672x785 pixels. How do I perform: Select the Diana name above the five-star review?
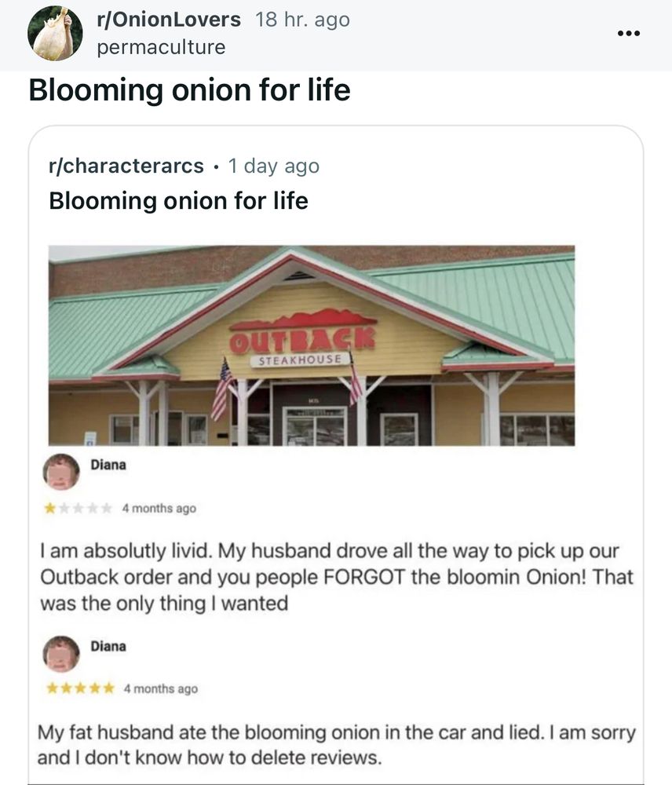[108, 647]
